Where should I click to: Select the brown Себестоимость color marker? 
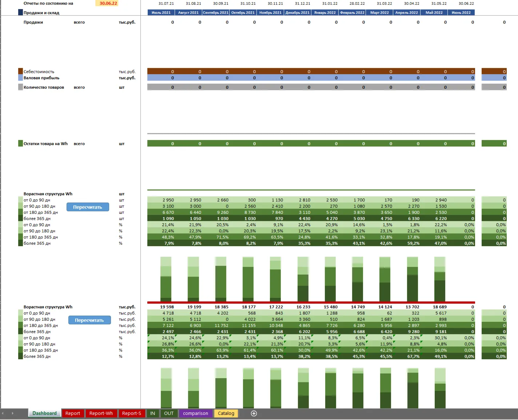pyautogui.click(x=21, y=71)
